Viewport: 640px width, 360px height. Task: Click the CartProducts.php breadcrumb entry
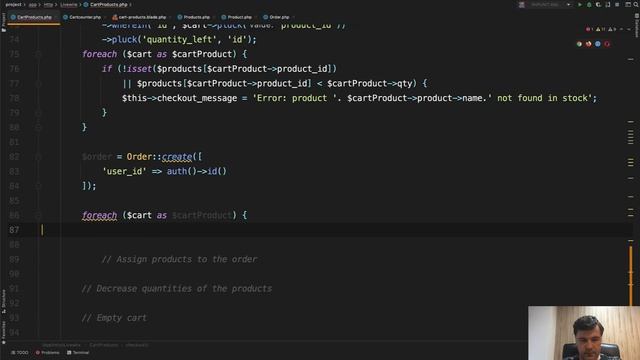(106, 4)
